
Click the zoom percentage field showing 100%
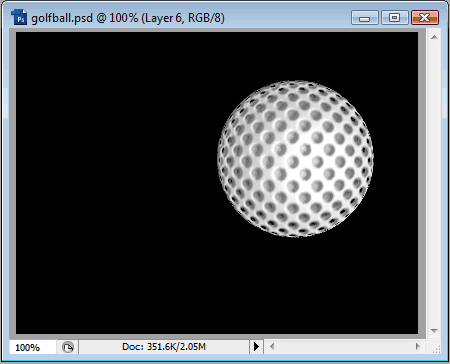(33, 347)
